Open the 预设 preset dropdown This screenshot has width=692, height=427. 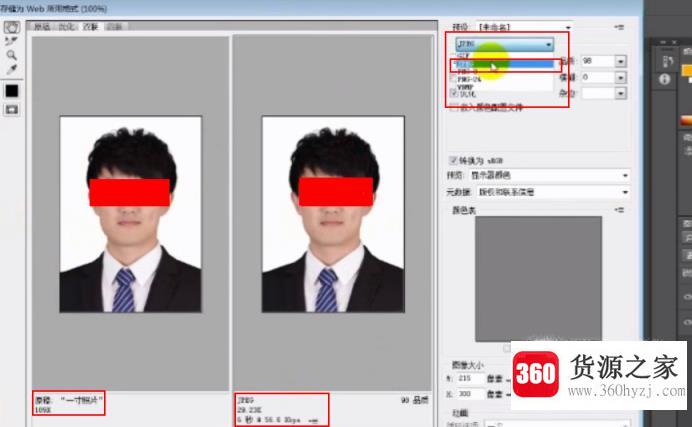click(524, 27)
